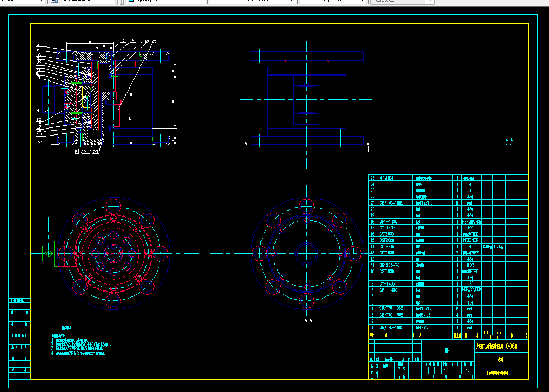Click GP1-1400 in row 18
549x392 pixels.
(389, 221)
